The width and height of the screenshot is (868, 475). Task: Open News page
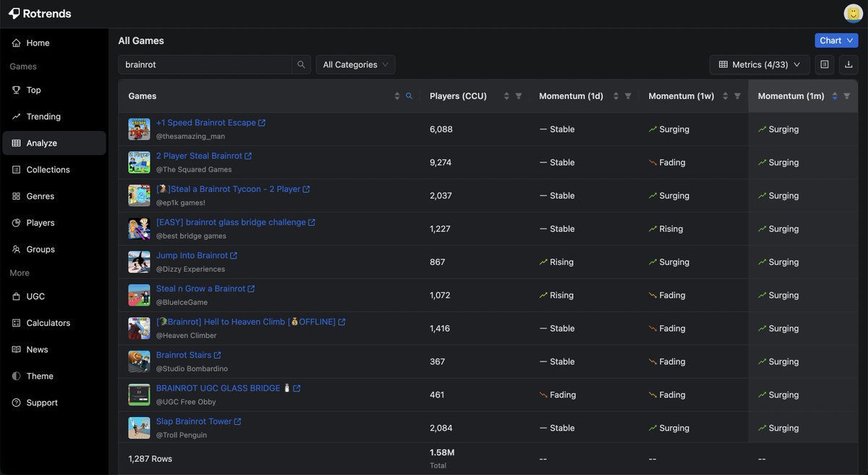[54, 350]
